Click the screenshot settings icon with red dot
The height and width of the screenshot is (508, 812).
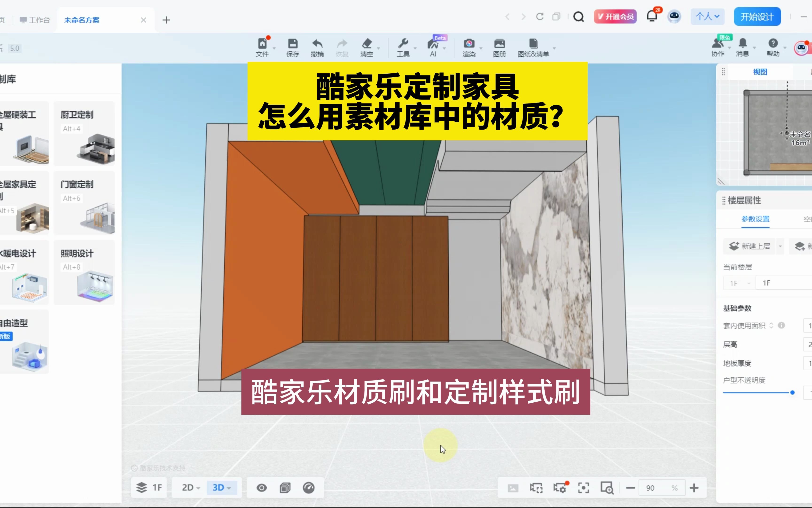pyautogui.click(x=560, y=488)
